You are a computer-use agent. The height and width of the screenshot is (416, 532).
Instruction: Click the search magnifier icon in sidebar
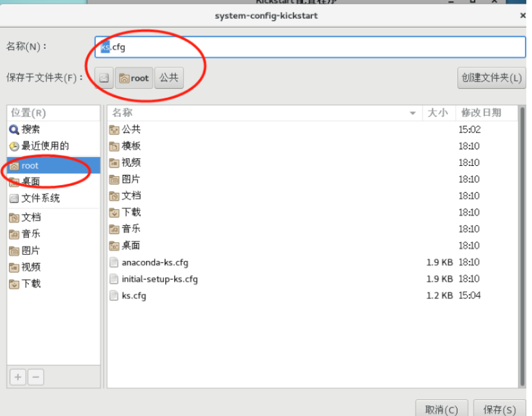(14, 129)
